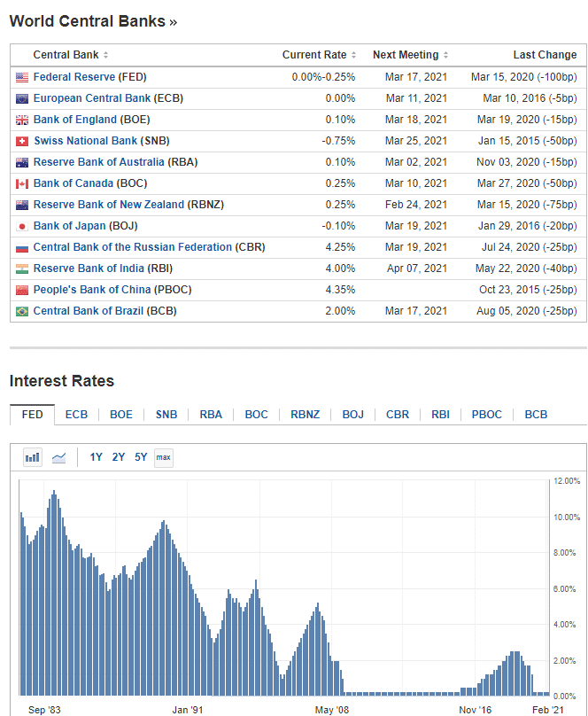
Task: Open the Federal Reserve link
Action: pyautogui.click(x=73, y=77)
